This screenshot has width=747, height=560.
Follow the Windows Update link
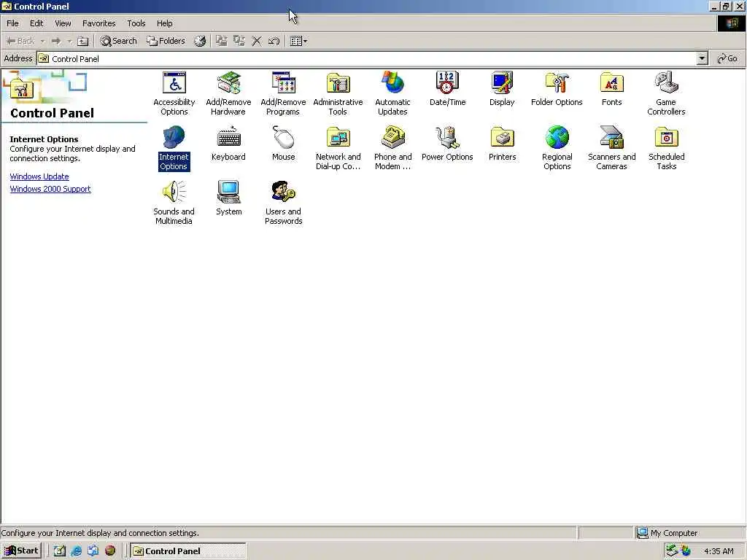point(39,176)
